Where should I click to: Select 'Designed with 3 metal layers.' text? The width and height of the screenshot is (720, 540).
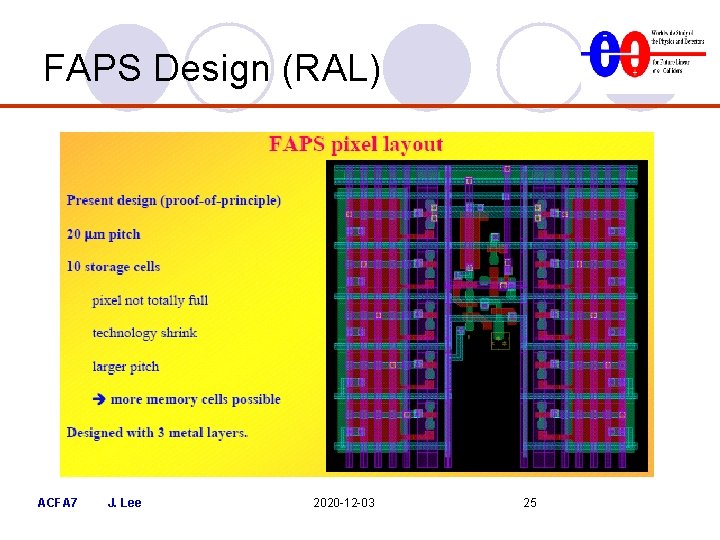(157, 433)
